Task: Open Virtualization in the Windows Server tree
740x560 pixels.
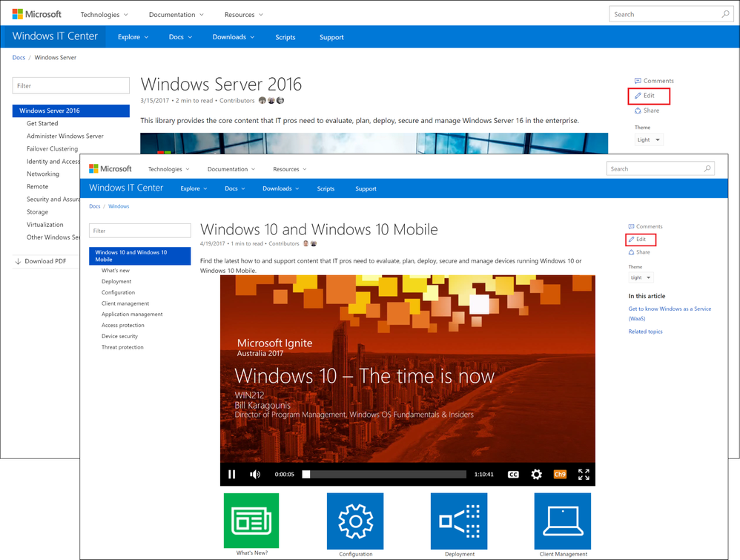Action: click(44, 225)
